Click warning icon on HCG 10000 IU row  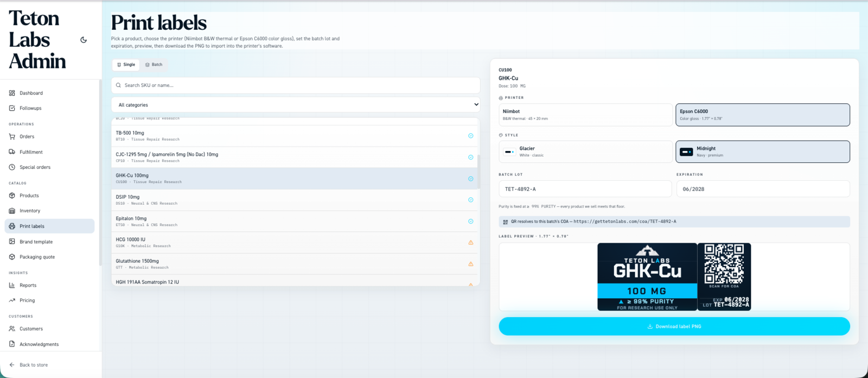tap(470, 243)
